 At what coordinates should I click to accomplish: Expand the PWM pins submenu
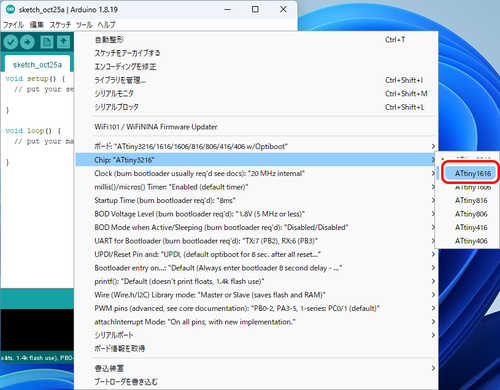click(x=256, y=308)
